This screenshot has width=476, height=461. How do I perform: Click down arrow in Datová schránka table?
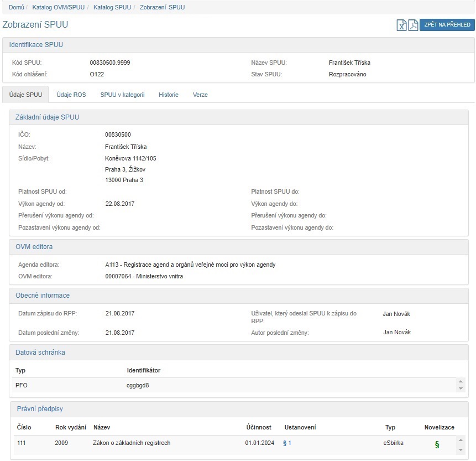[x=461, y=389]
